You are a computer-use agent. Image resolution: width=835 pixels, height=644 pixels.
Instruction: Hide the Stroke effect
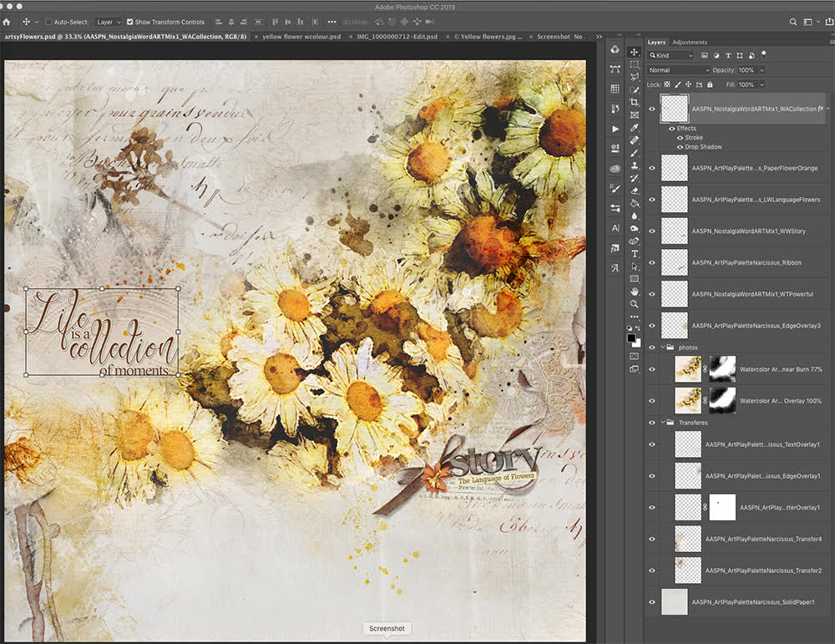pyautogui.click(x=680, y=138)
